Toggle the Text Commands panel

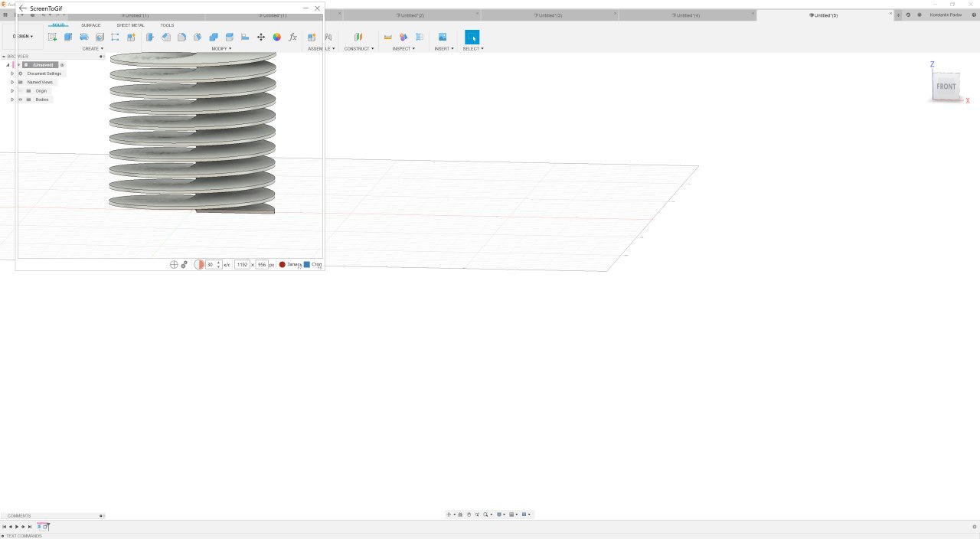pyautogui.click(x=3, y=536)
